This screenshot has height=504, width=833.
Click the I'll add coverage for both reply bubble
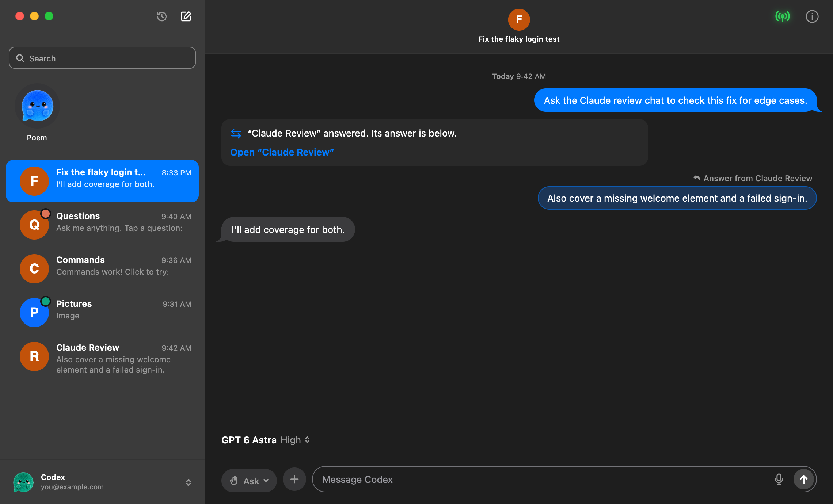(288, 229)
